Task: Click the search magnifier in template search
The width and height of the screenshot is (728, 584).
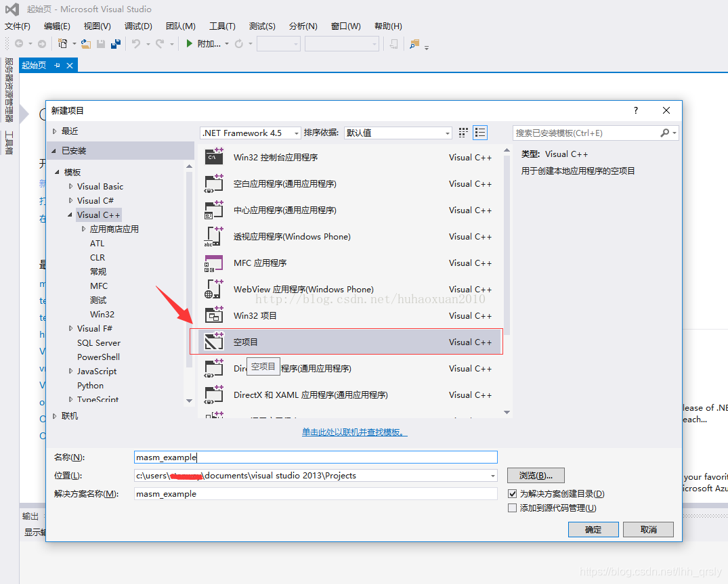Action: tap(665, 133)
